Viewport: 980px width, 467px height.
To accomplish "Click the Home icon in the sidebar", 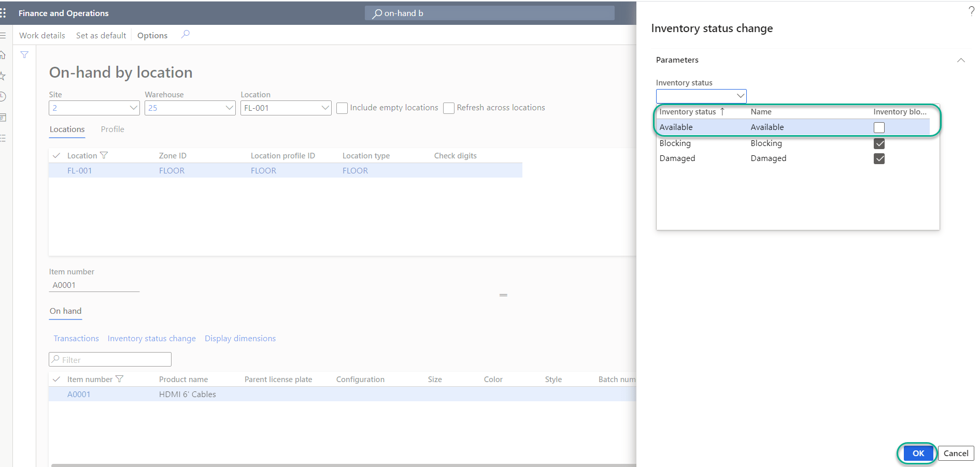I will 3,54.
